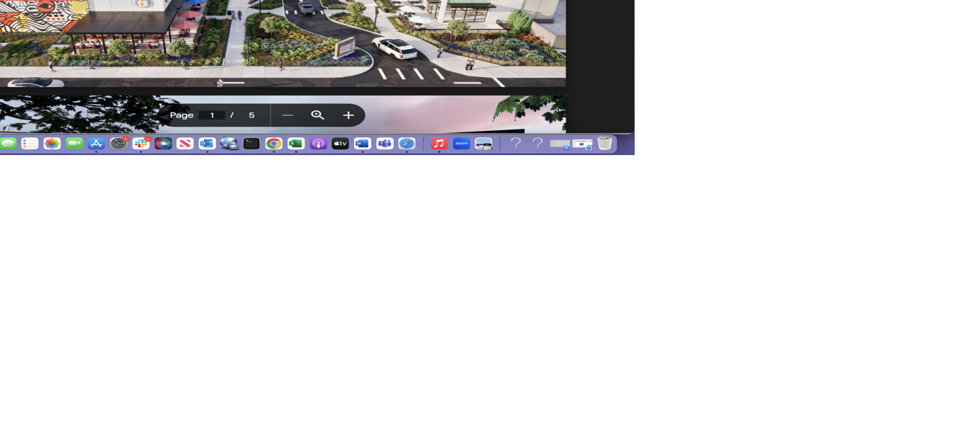Launch Microsoft Outlook from the Dock
This screenshot has height=443, width=980.
pyautogui.click(x=207, y=143)
